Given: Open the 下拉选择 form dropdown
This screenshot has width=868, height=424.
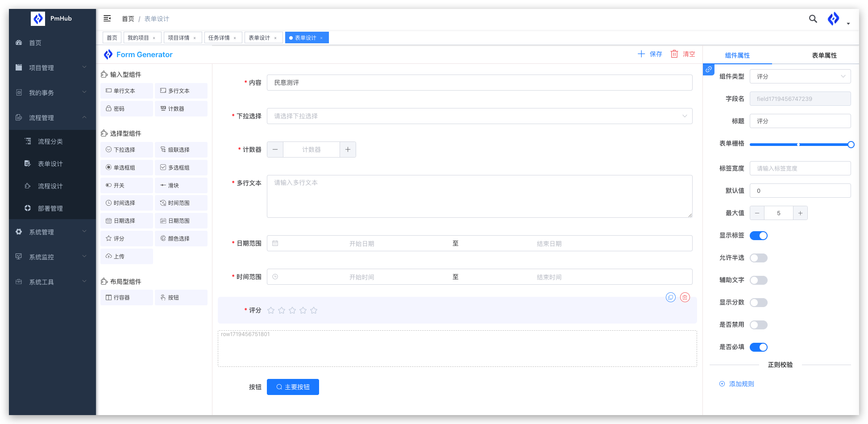Looking at the screenshot, I should (480, 116).
